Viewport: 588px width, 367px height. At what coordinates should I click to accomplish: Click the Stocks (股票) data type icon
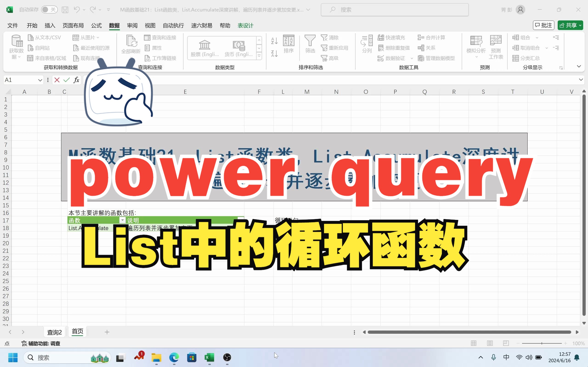[x=205, y=45]
